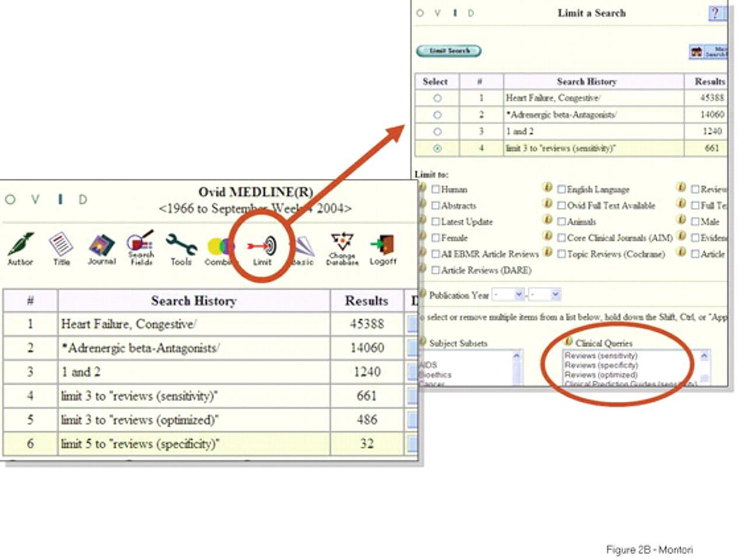Show info icon beside Core Clinical Journals (AIM)
The height and width of the screenshot is (560, 748).
coord(548,236)
